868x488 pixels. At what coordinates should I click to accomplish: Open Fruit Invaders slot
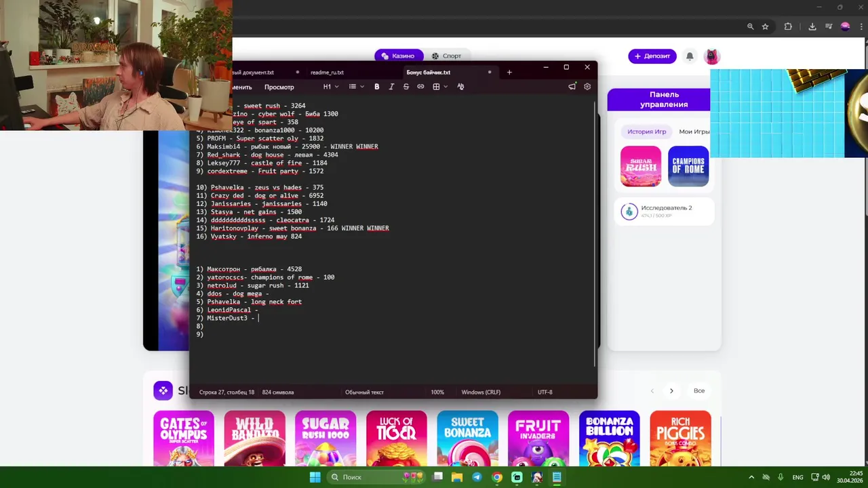(x=538, y=439)
